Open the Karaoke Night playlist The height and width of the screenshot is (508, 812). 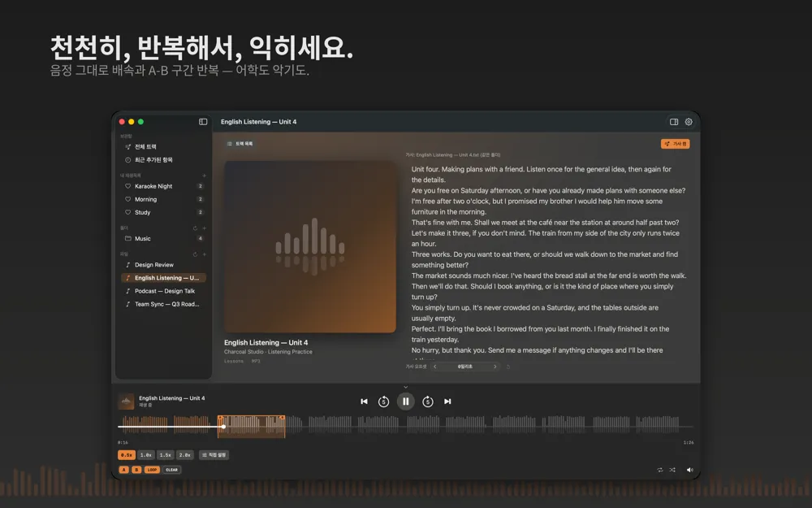pyautogui.click(x=163, y=186)
